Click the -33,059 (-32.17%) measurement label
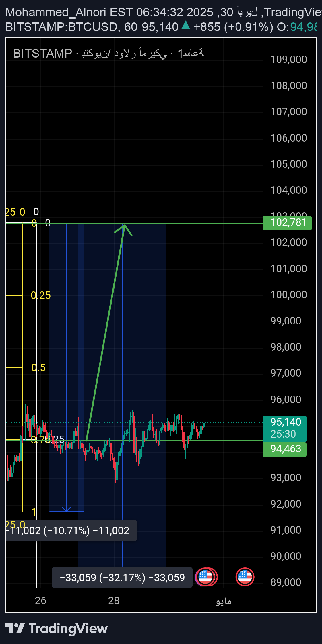The height and width of the screenshot is (644, 322). pyautogui.click(x=122, y=578)
